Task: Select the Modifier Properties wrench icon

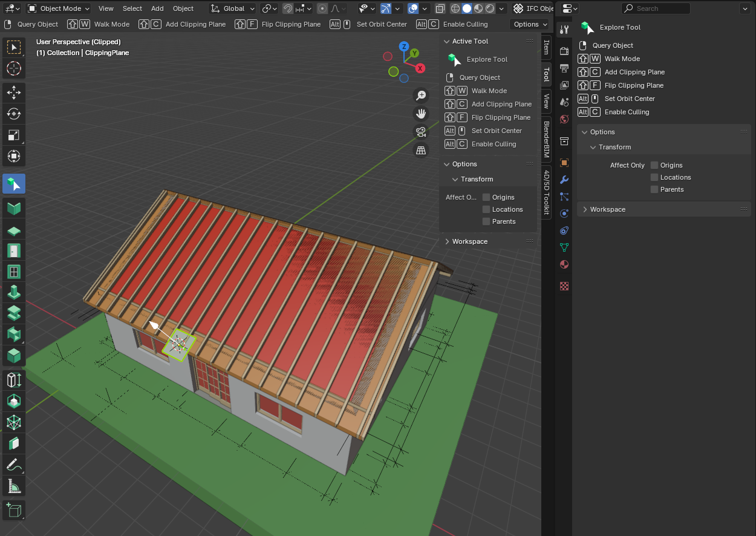Action: 564,180
